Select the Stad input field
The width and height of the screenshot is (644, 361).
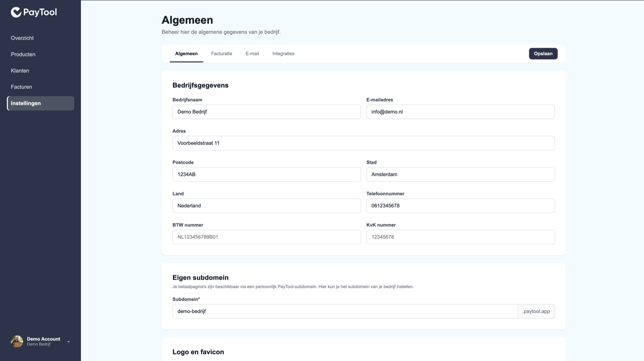tap(460, 174)
